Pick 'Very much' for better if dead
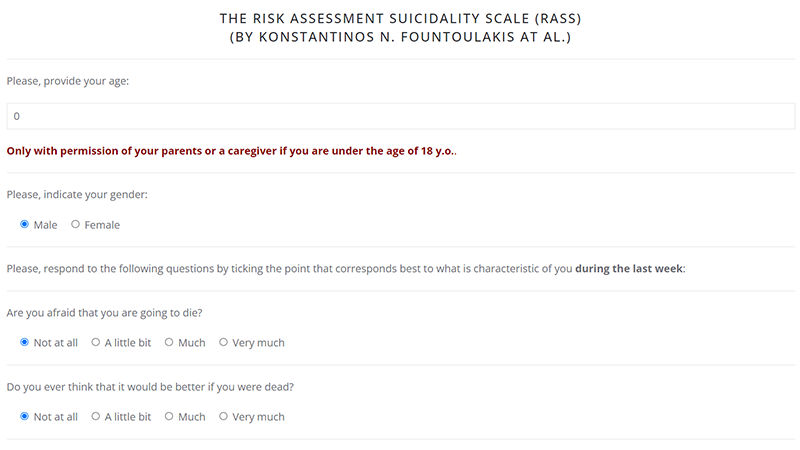This screenshot has height=450, width=800. coord(223,416)
